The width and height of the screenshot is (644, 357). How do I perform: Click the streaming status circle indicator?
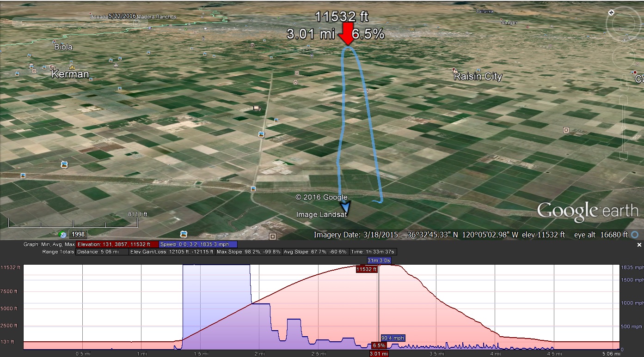[635, 235]
